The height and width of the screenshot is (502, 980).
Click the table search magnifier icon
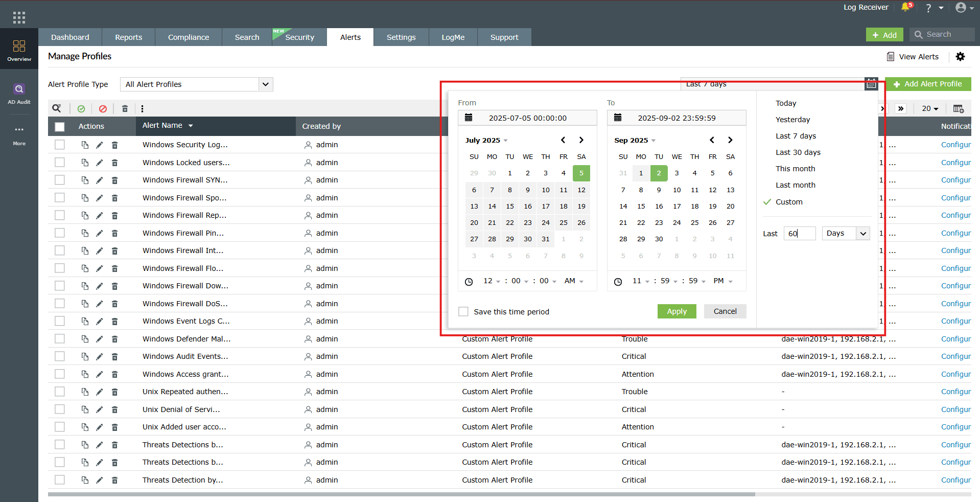point(57,108)
